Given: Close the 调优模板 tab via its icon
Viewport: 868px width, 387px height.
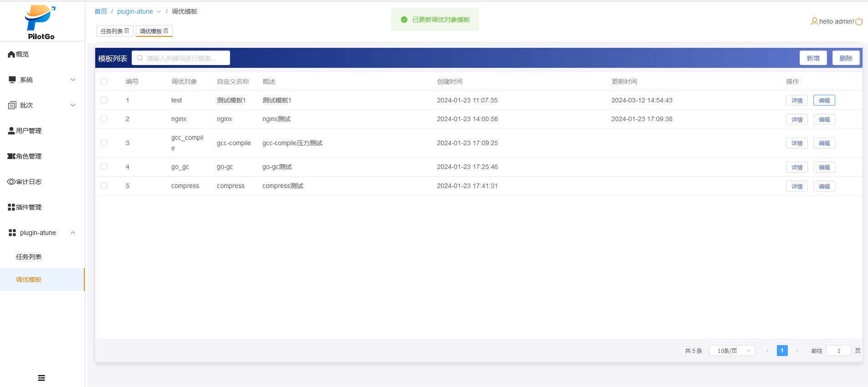Looking at the screenshot, I should tap(166, 31).
